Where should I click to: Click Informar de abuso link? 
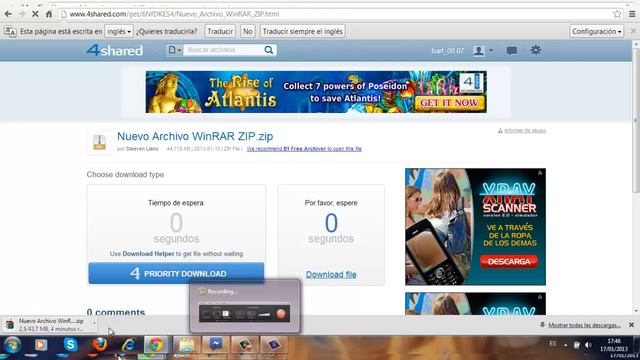pyautogui.click(x=524, y=131)
